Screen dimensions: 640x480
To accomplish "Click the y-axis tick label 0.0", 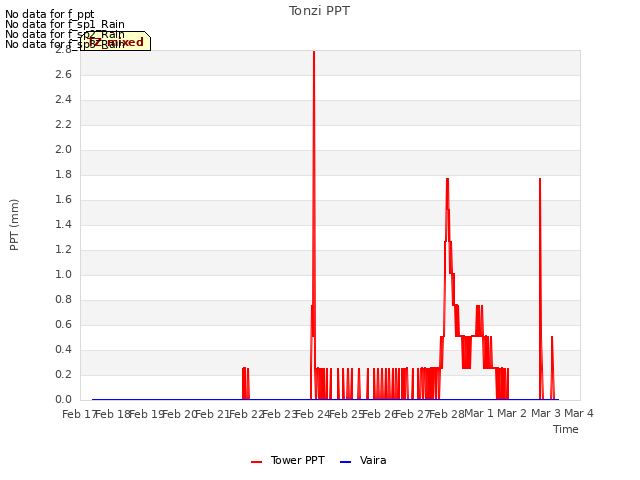I will (63, 399).
